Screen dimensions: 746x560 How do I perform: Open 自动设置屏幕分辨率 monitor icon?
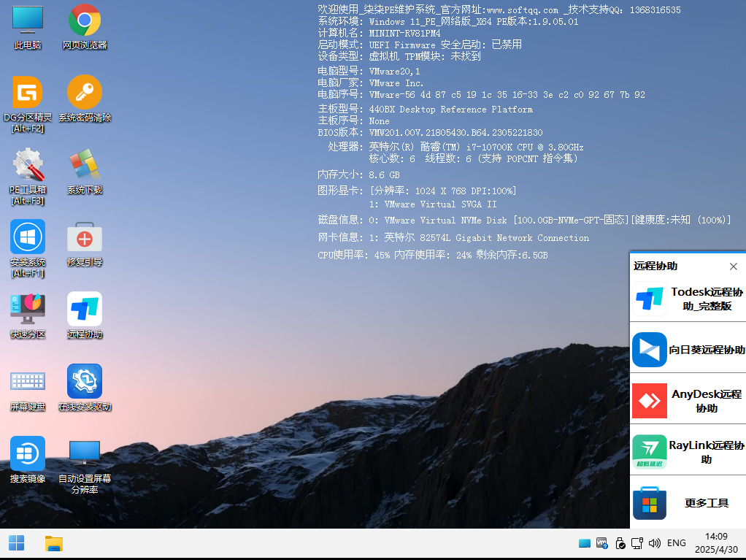pos(85,453)
